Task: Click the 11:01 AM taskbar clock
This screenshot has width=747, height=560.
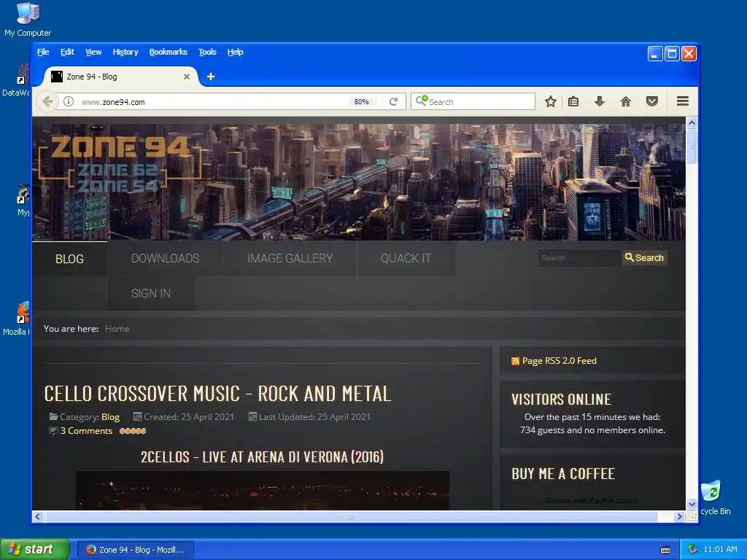Action: (x=720, y=550)
